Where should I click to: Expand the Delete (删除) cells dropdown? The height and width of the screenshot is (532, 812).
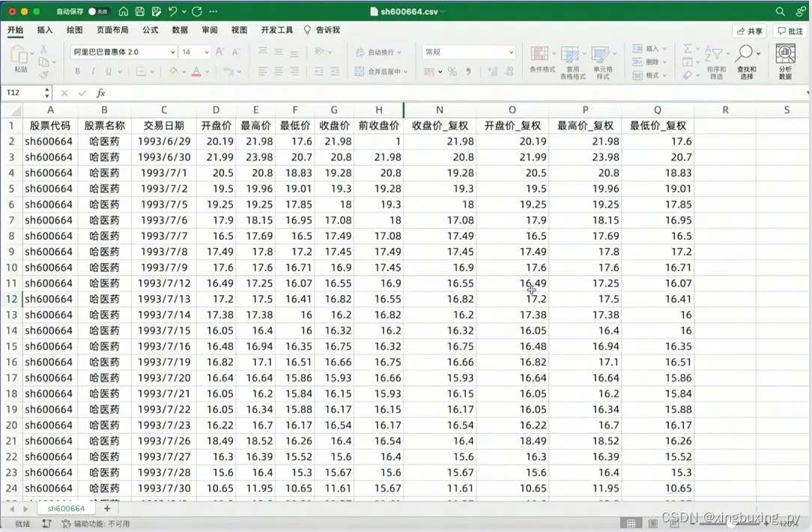click(664, 62)
